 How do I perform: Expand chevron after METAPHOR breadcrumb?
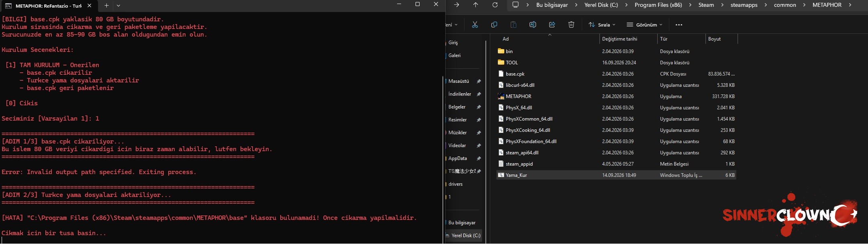click(850, 5)
